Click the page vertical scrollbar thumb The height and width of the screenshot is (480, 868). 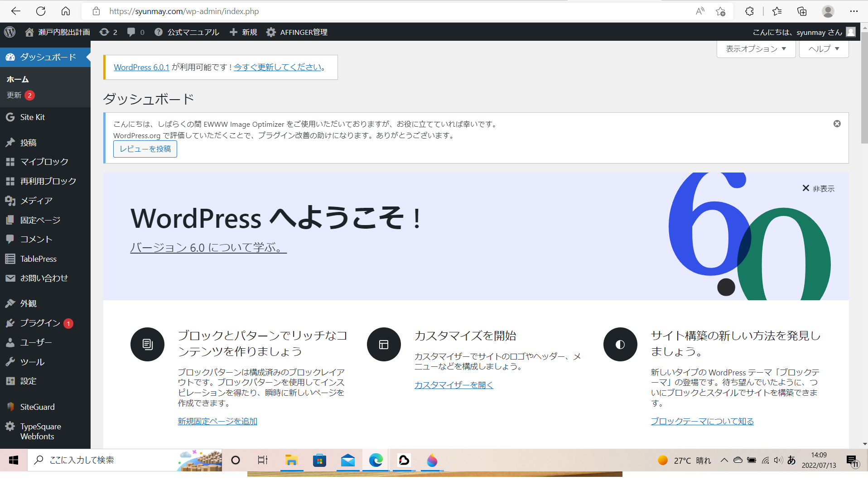point(864,88)
